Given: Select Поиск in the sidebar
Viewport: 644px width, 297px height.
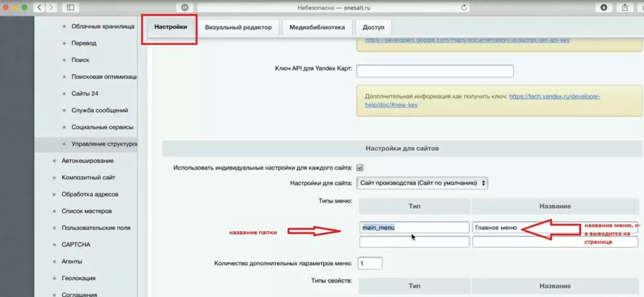Looking at the screenshot, I should click(80, 60).
